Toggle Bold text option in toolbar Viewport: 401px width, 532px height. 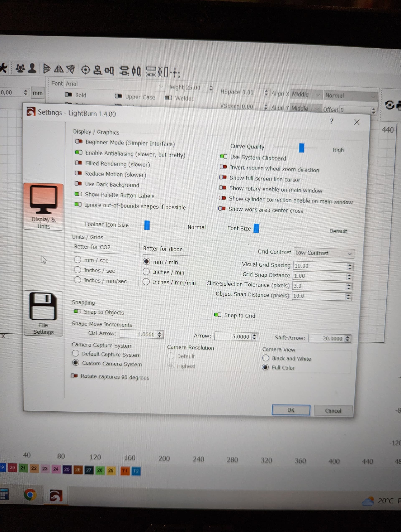click(x=68, y=95)
